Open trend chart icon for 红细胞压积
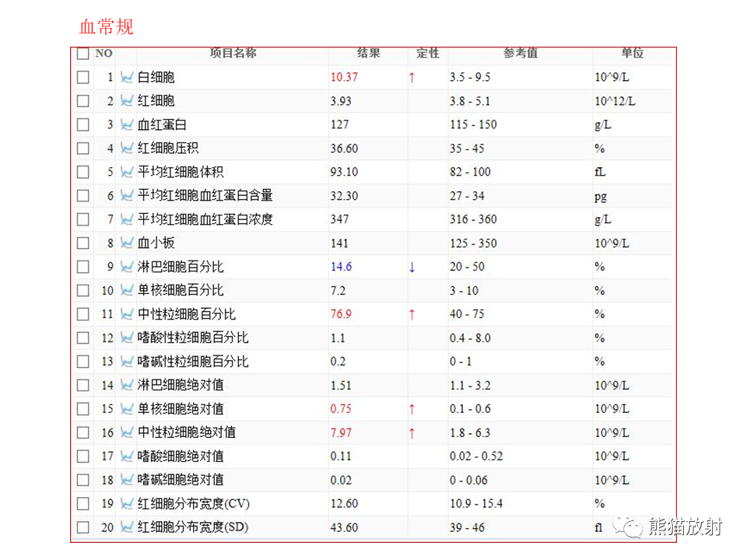 coord(126,148)
